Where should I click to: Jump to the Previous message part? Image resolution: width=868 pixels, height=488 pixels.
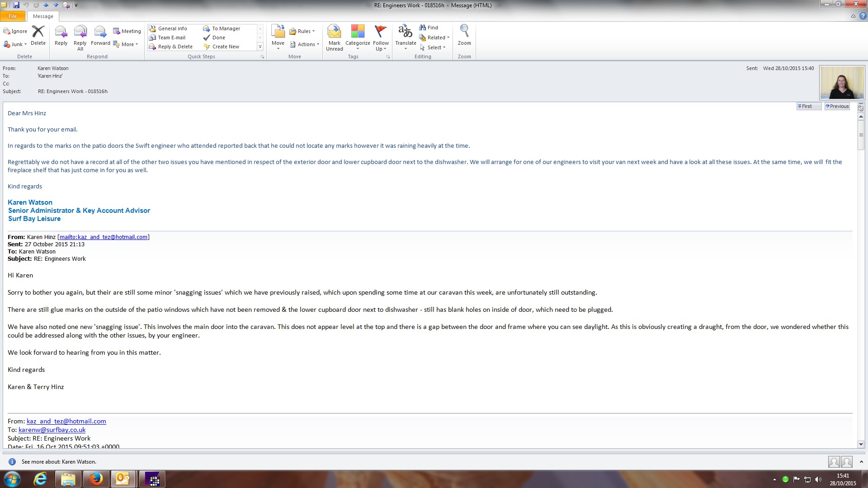pos(837,106)
